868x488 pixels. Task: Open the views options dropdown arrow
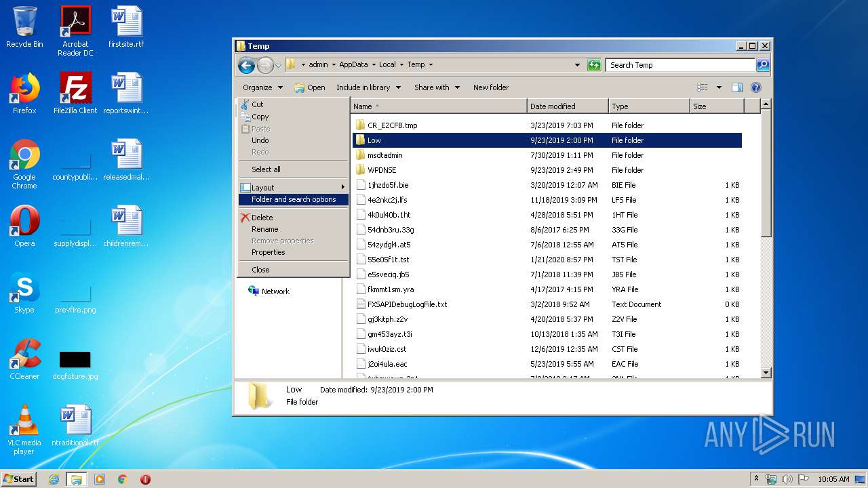719,87
